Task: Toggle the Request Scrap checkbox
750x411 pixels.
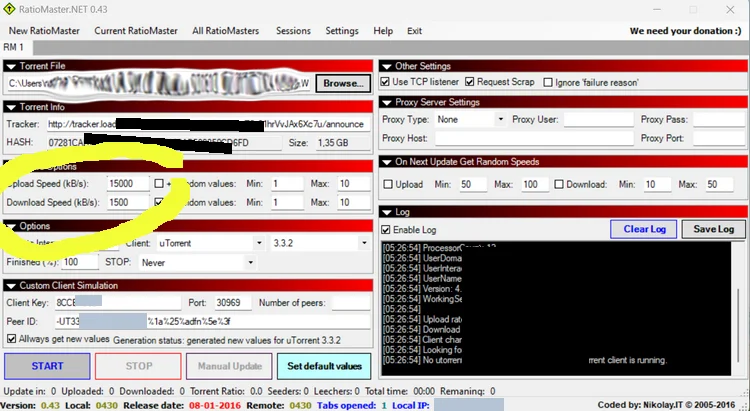Action: [470, 82]
